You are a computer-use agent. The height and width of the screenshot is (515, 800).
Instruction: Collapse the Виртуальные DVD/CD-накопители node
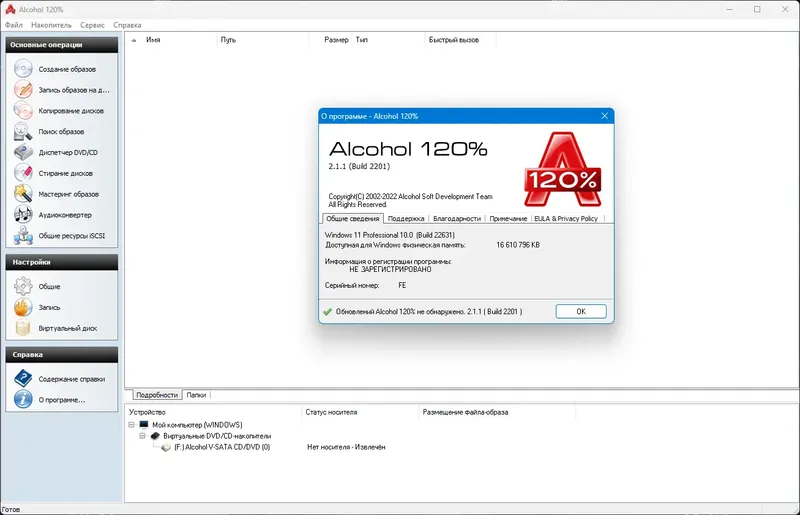tap(142, 436)
